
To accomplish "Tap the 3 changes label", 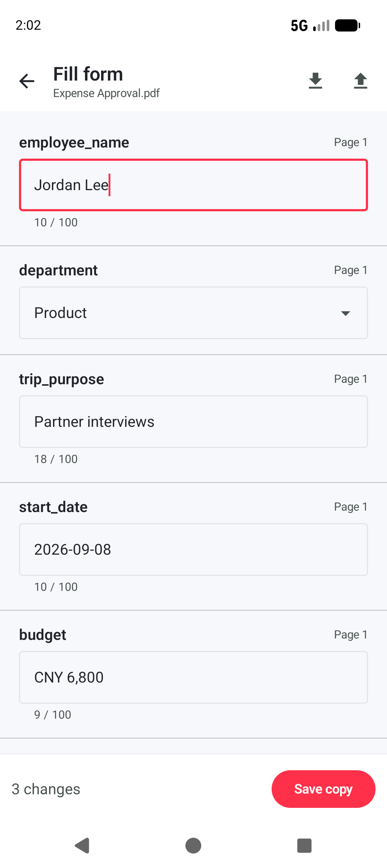I will (46, 789).
